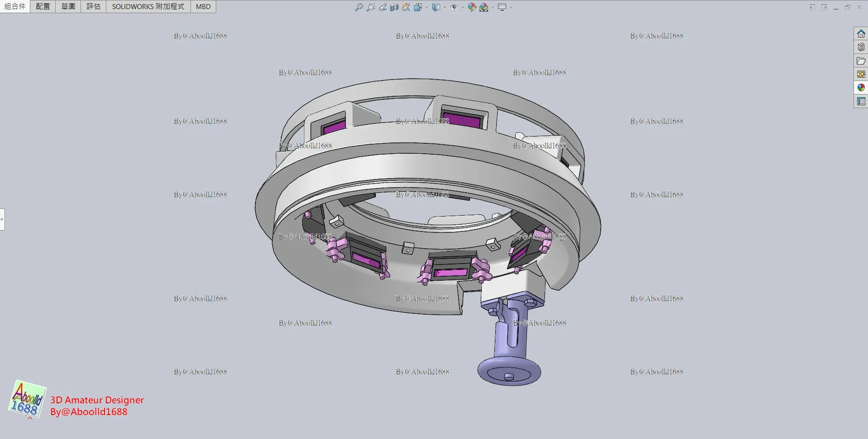Restore down the document window
This screenshot has width=868, height=439.
click(848, 7)
